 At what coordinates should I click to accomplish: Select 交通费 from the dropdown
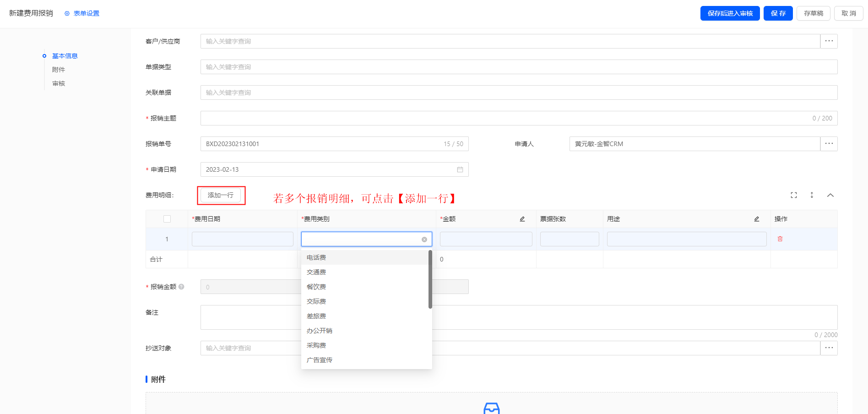[364, 272]
